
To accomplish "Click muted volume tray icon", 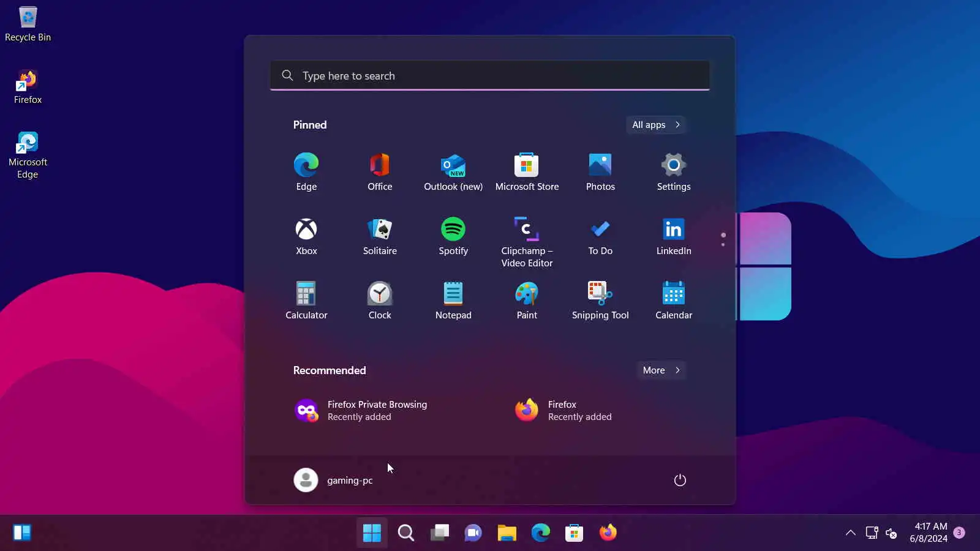I will coord(892,533).
